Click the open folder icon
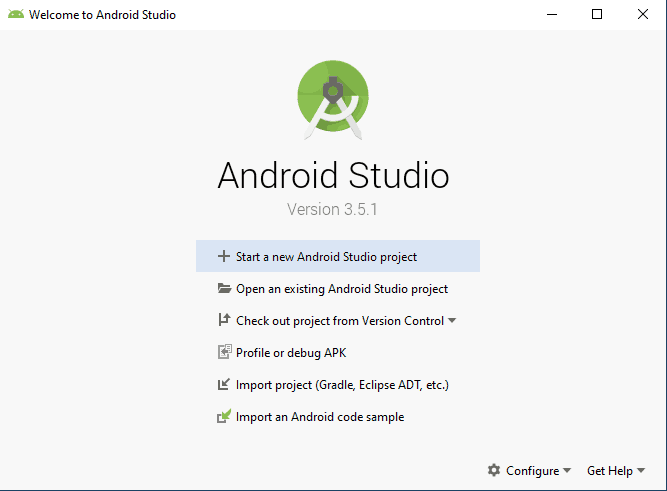 (224, 288)
